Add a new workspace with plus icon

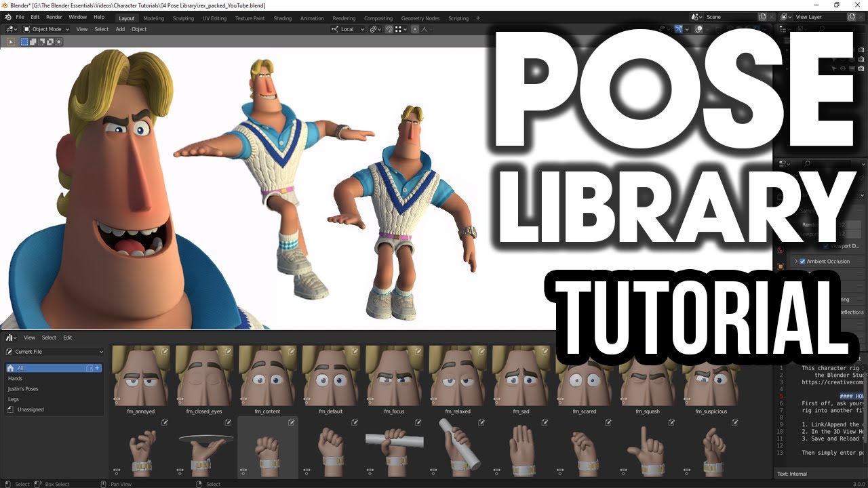click(x=478, y=18)
